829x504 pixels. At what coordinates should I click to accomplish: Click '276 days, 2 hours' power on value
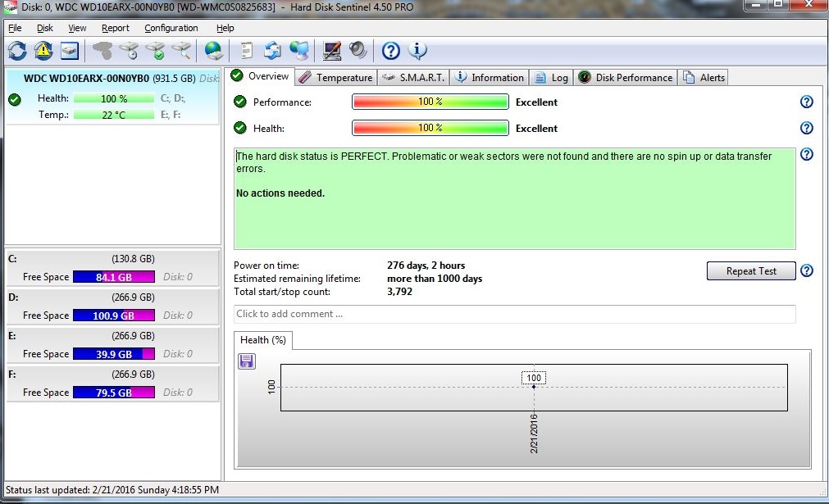pyautogui.click(x=426, y=266)
